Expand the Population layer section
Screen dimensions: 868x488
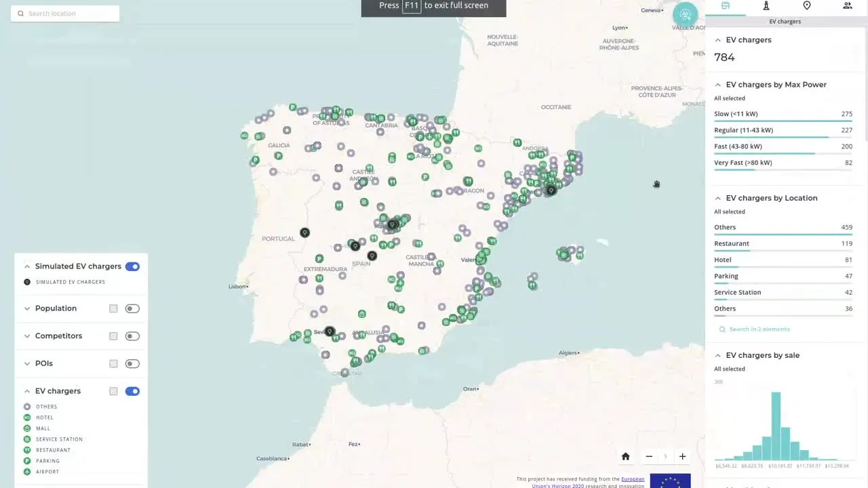pos(27,308)
